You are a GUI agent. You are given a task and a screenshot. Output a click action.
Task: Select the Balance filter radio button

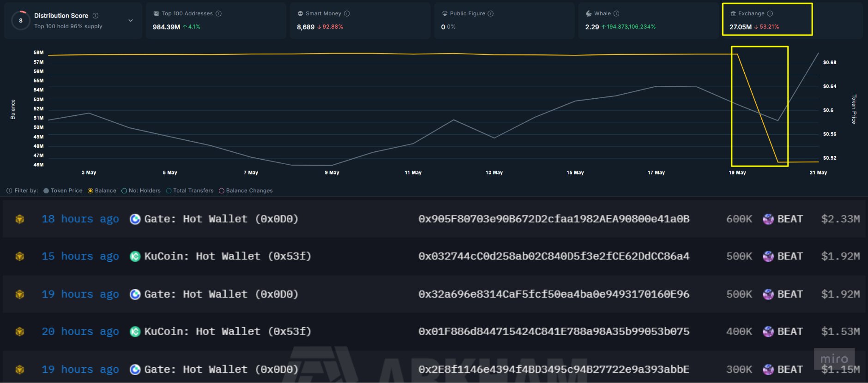pos(90,191)
